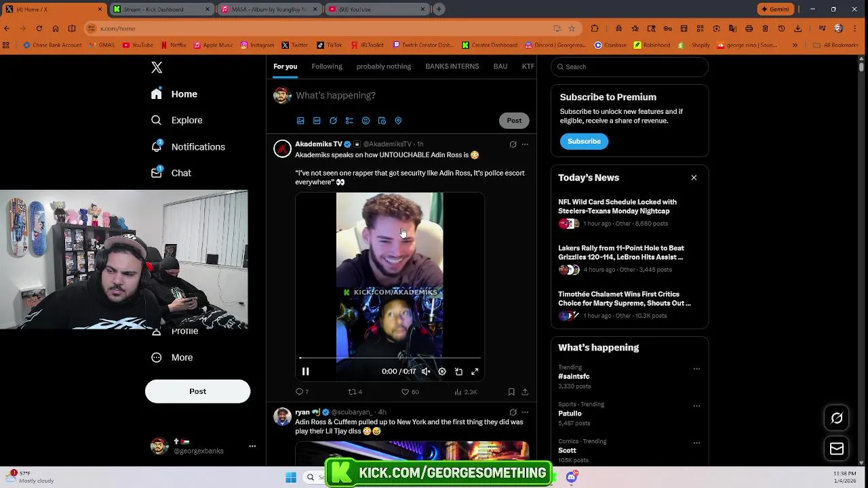Viewport: 868px width, 488px height.
Task: Open account menu for @georgexbanks
Action: (203, 446)
